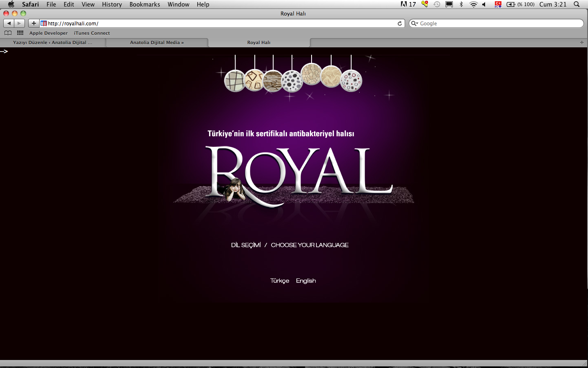
Task: Expand the Google search engine dropdown
Action: 414,23
